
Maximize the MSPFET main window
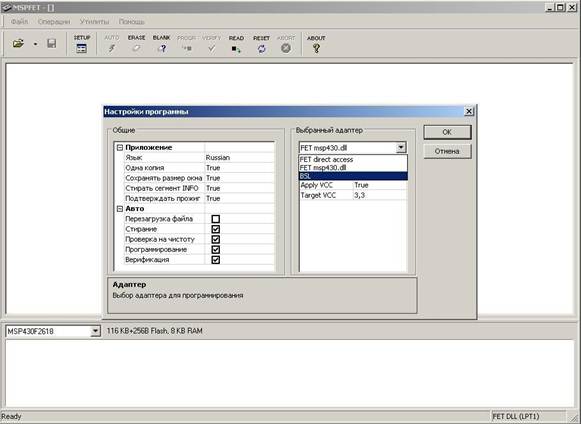(561, 7)
